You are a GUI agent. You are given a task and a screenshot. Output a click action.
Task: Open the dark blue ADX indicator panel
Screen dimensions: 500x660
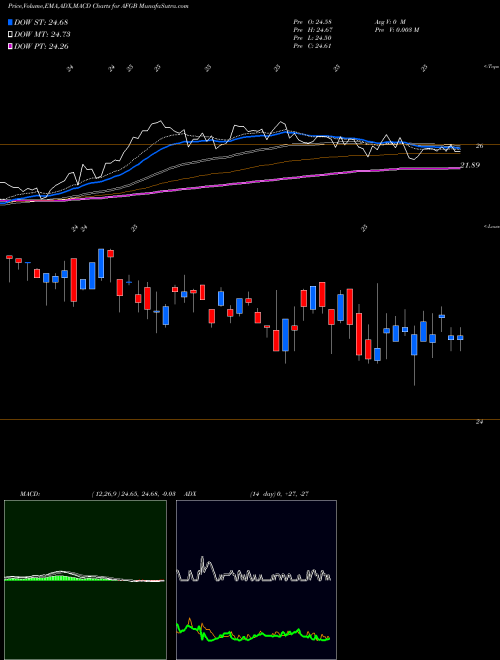point(256,580)
